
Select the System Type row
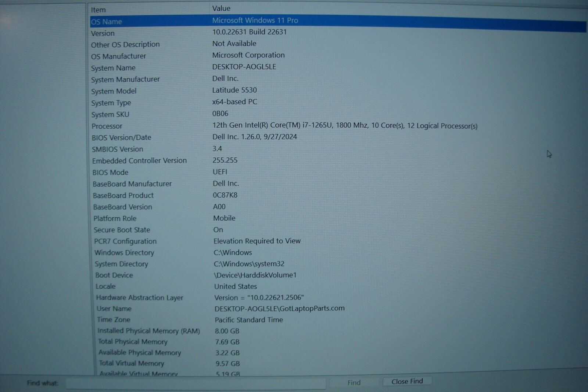(x=338, y=103)
